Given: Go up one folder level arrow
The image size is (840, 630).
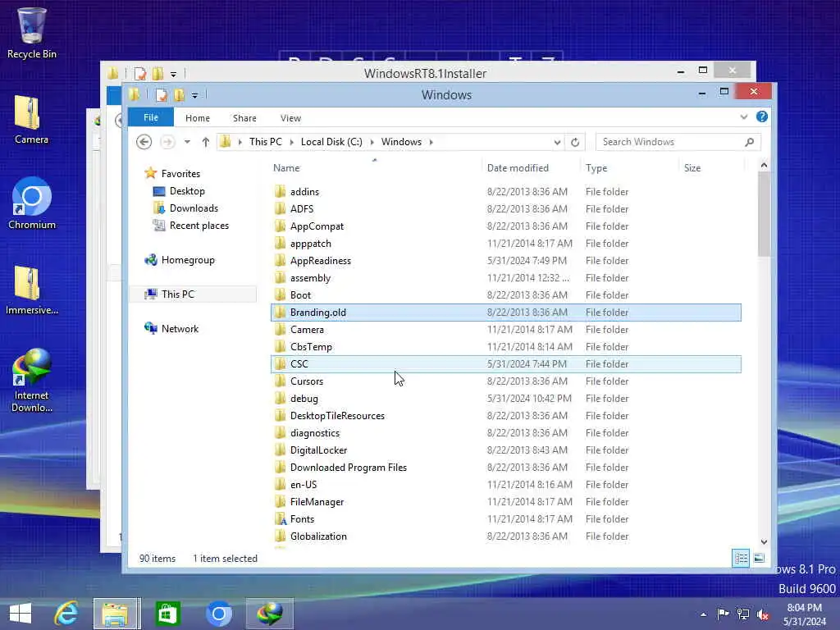Looking at the screenshot, I should click(206, 142).
